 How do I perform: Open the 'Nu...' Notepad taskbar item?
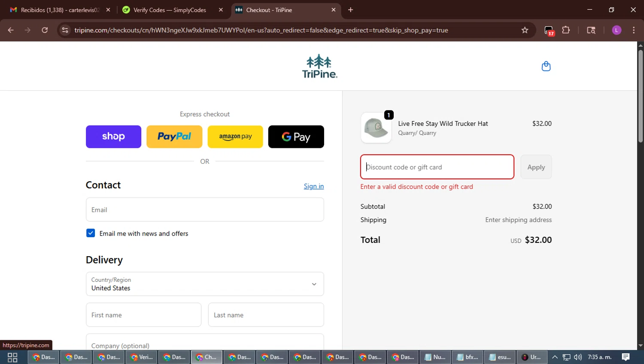click(434, 357)
